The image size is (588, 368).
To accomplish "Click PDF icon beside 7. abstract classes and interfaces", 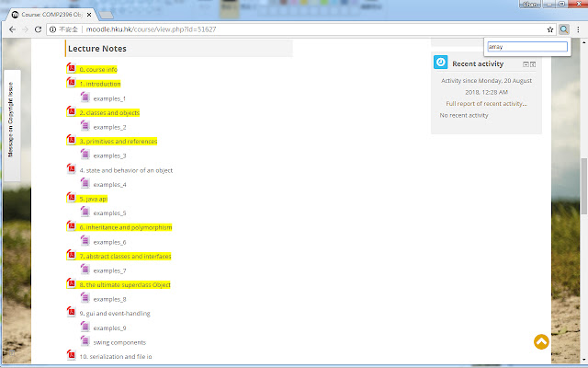I will [x=72, y=255].
